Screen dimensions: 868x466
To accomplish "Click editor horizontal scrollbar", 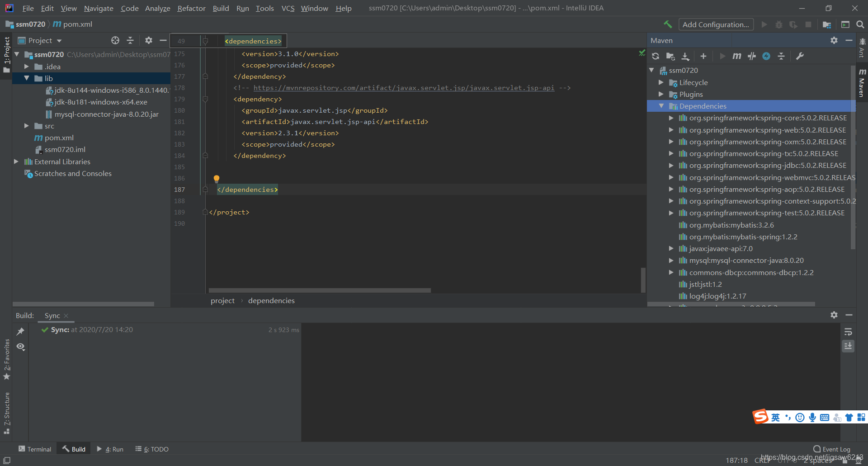I will pos(320,290).
